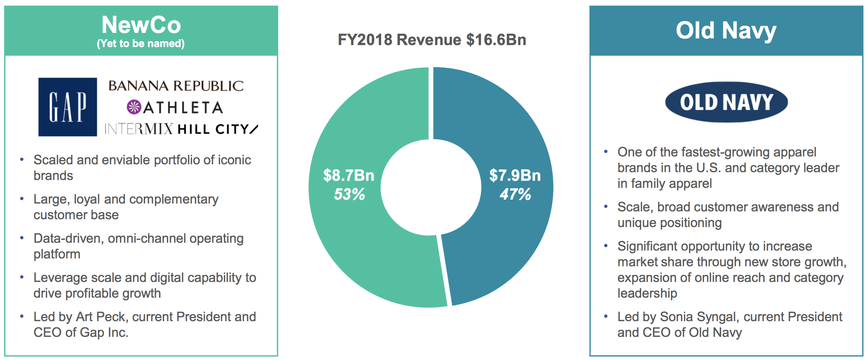This screenshot has height=360, width=868.
Task: Select the 'Led by Art Peck' bullet
Action: pos(145,324)
